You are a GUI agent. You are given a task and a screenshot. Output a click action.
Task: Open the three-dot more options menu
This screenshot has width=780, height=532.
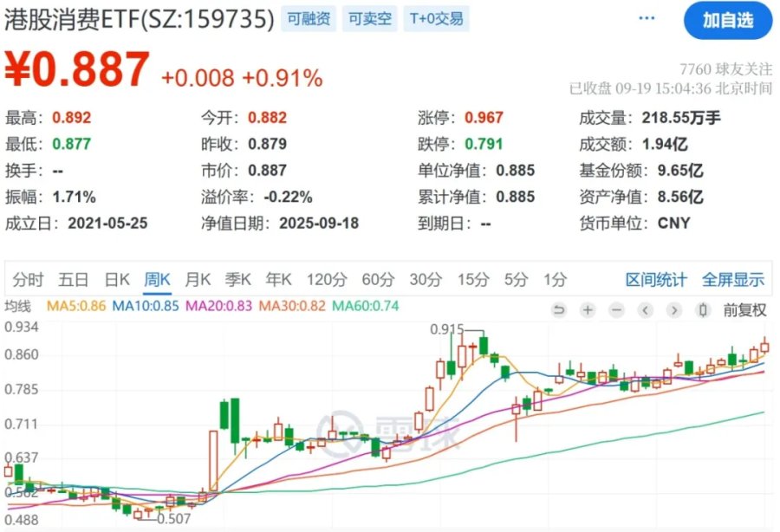pos(647,18)
